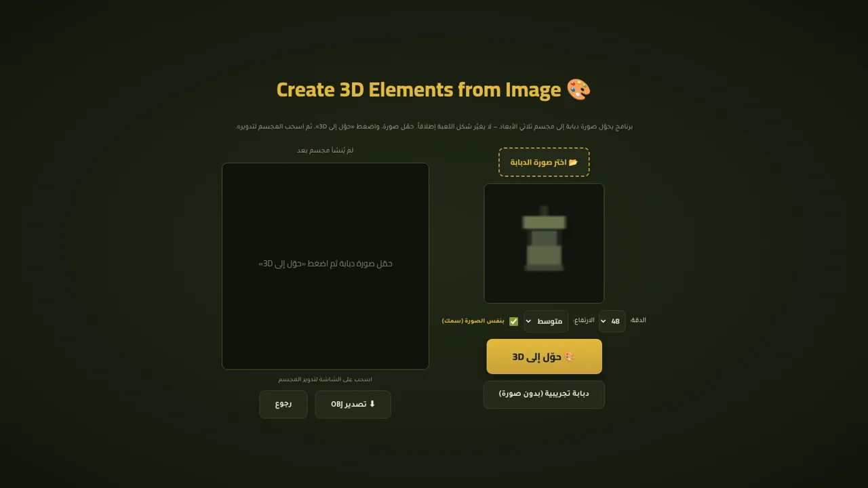This screenshot has width=868, height=488.
Task: Open the 'الدقة' resolution dropdown showing 48
Action: point(612,321)
